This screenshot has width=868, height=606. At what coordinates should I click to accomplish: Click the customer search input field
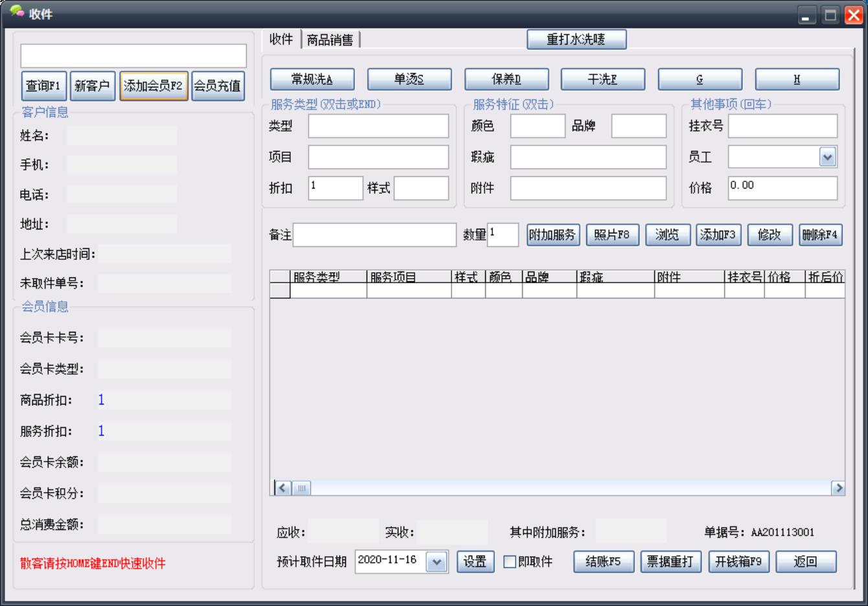(133, 56)
